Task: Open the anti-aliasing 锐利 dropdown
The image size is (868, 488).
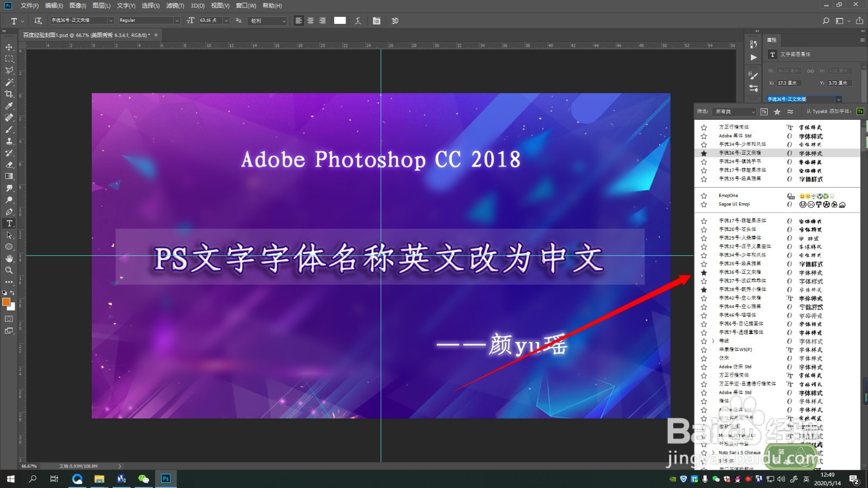Action: coord(268,21)
